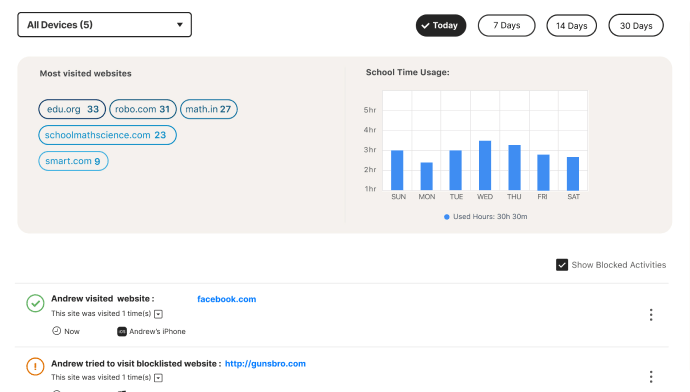Uncheck Show Blocked Activities checkbox
Viewport: 690px width, 392px height.
(562, 265)
